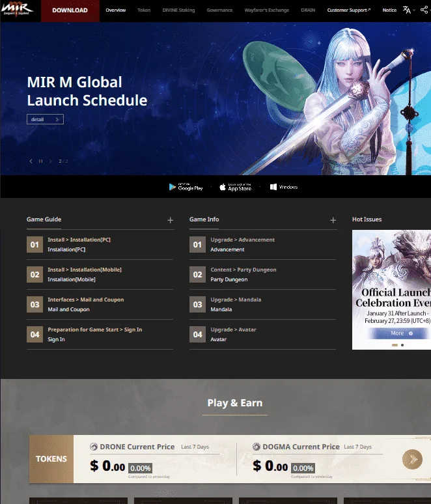Click More on Hot Issues banner
This screenshot has height=504, width=431.
(399, 333)
